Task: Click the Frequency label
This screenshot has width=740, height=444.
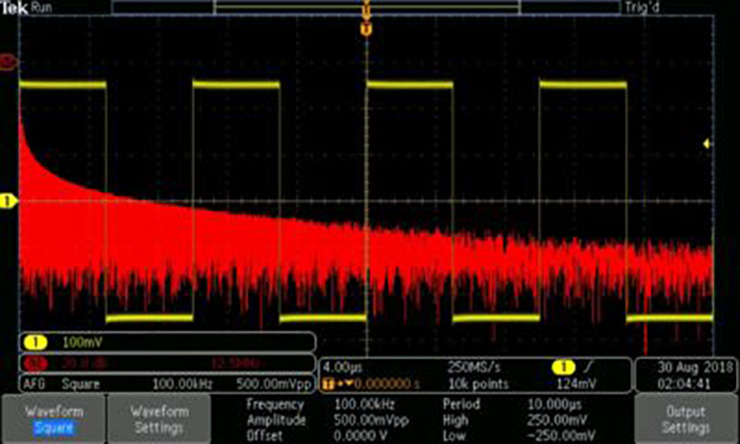Action: [275, 404]
